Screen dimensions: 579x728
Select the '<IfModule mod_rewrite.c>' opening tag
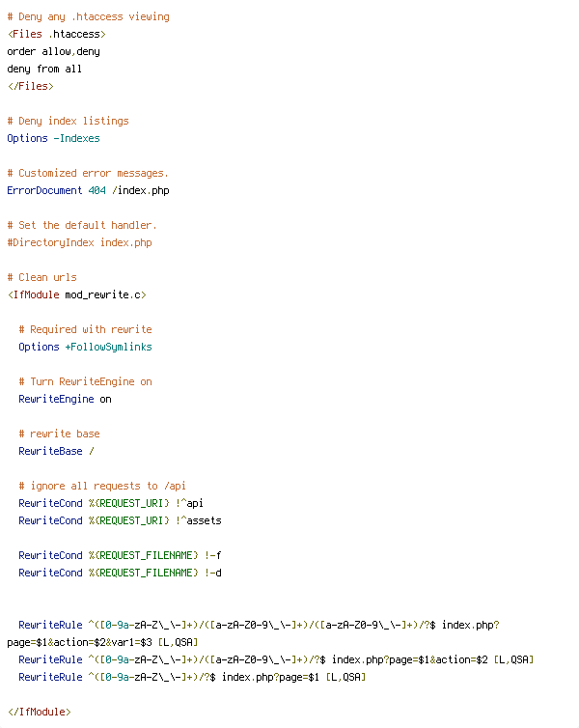click(76, 294)
